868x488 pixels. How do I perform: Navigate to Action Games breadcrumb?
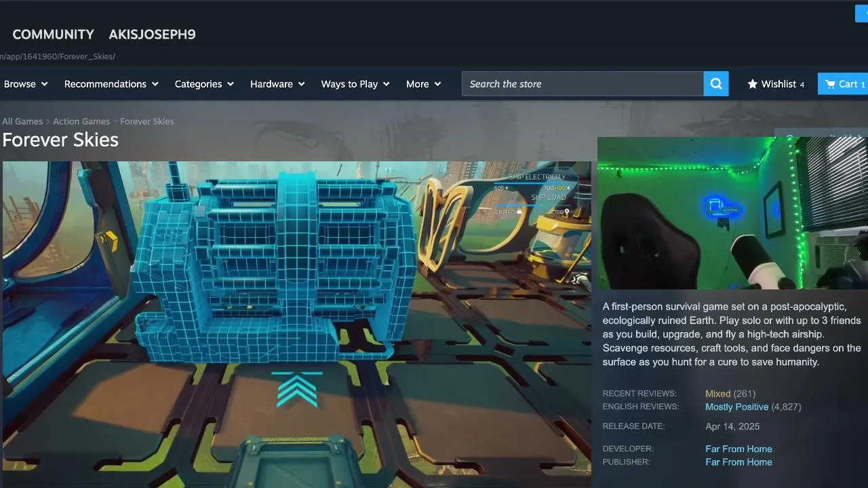point(81,121)
